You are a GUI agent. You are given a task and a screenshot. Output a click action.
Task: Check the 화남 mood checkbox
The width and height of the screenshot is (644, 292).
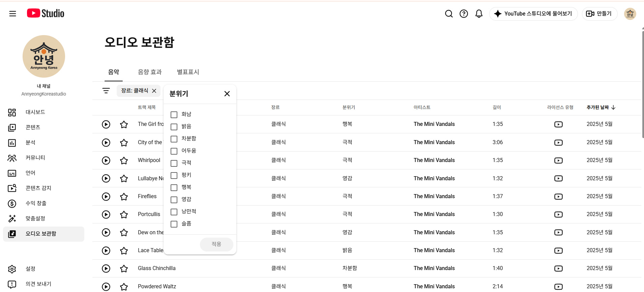tap(174, 115)
